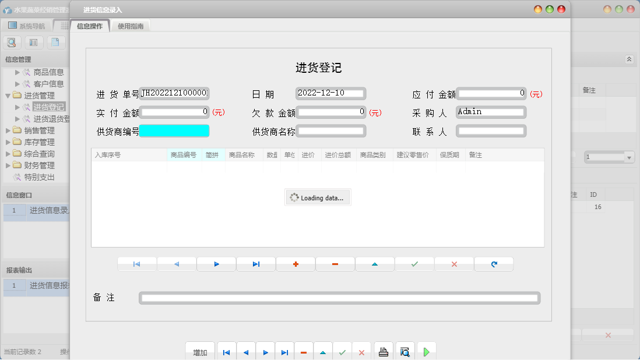Open the dropdown showing value 1 on the right
This screenshot has height=364, width=640.
[629, 157]
